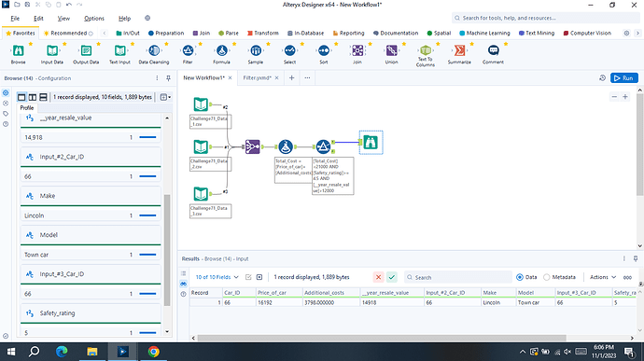Select the Data radio button

[520, 277]
